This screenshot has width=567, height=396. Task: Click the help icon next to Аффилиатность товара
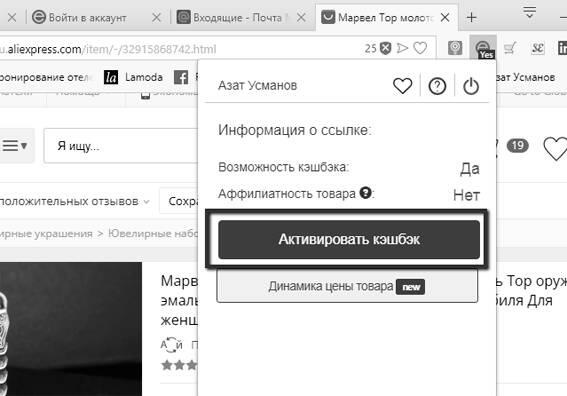click(366, 193)
